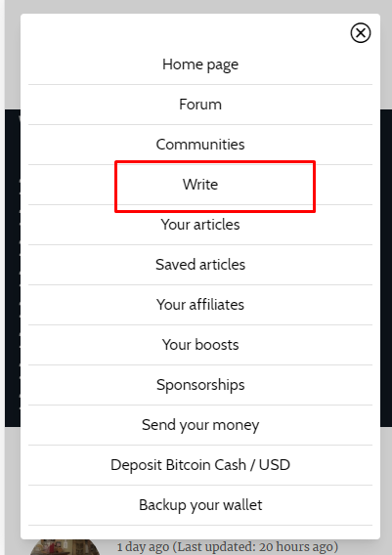
Task: Close the navigation menu with X icon
Action: (x=361, y=33)
